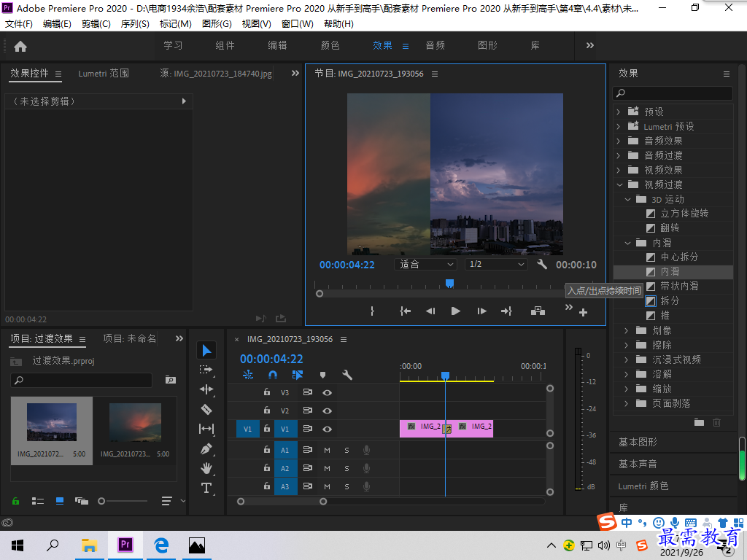Step back one frame in Program monitor
Viewport: 747px width, 560px height.
[430, 311]
